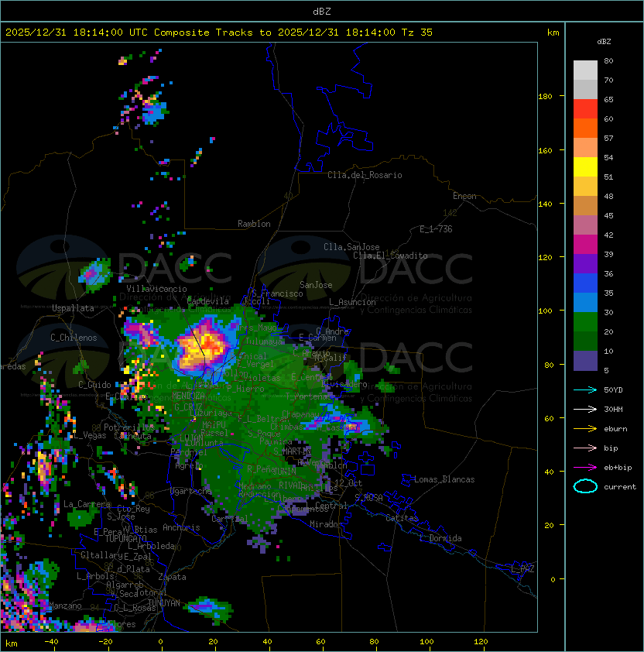Click the Anchoris map label
The height and width of the screenshot is (652, 644).
click(x=181, y=527)
